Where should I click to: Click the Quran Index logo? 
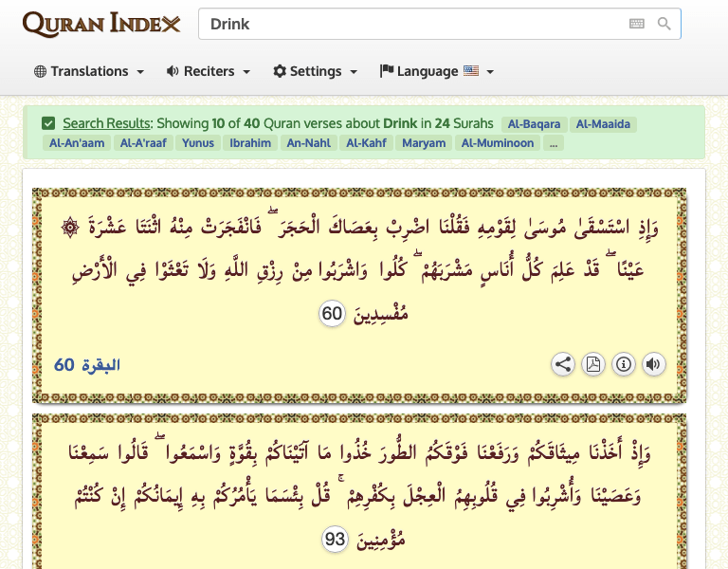[101, 24]
